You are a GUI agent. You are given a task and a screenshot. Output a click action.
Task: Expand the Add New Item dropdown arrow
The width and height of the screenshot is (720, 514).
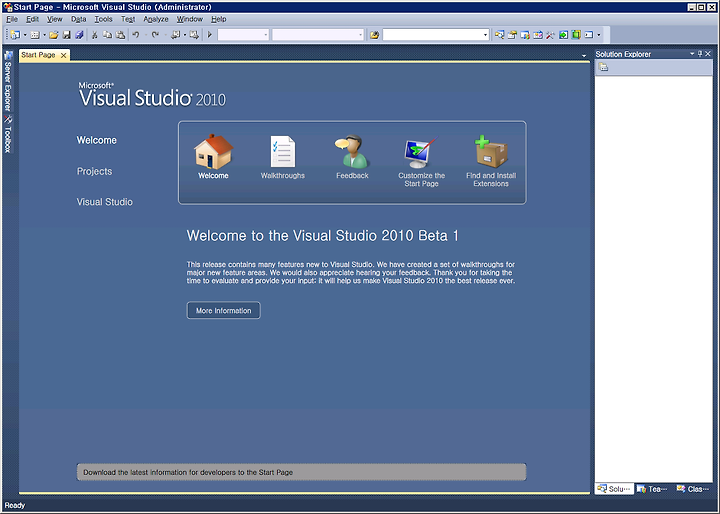point(45,35)
